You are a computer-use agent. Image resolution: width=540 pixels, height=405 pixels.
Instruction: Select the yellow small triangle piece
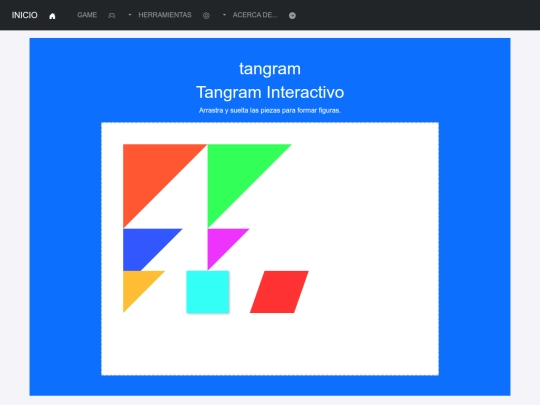pos(136,284)
